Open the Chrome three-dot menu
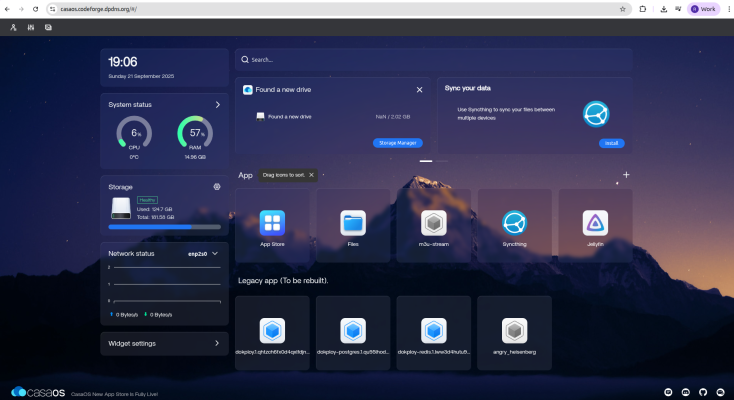734x400 pixels. [x=729, y=9]
